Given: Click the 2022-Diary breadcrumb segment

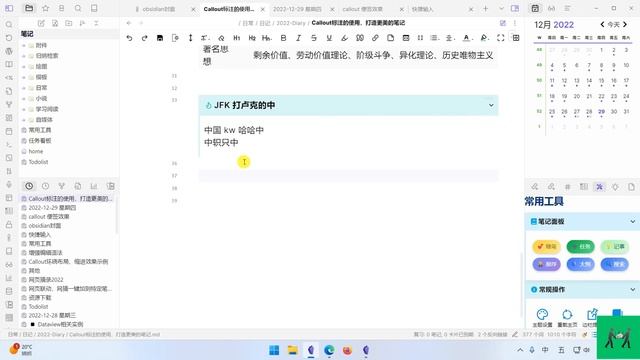Looking at the screenshot, I should coord(291,23).
